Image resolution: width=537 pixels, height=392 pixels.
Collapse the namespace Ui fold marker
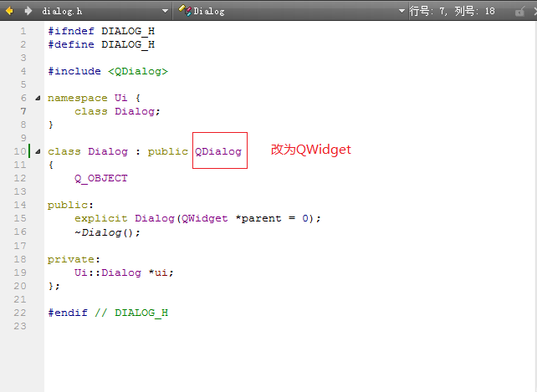(x=38, y=99)
